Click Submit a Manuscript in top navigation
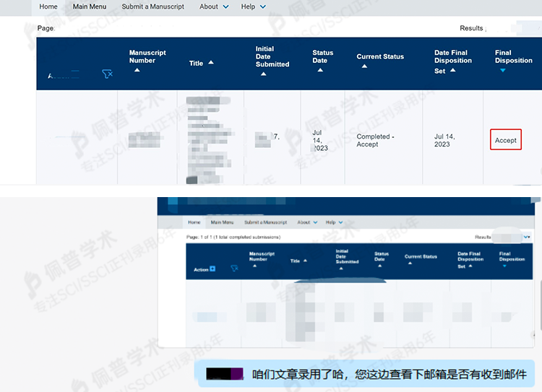Viewport: 542px width, 392px height. (x=152, y=6)
